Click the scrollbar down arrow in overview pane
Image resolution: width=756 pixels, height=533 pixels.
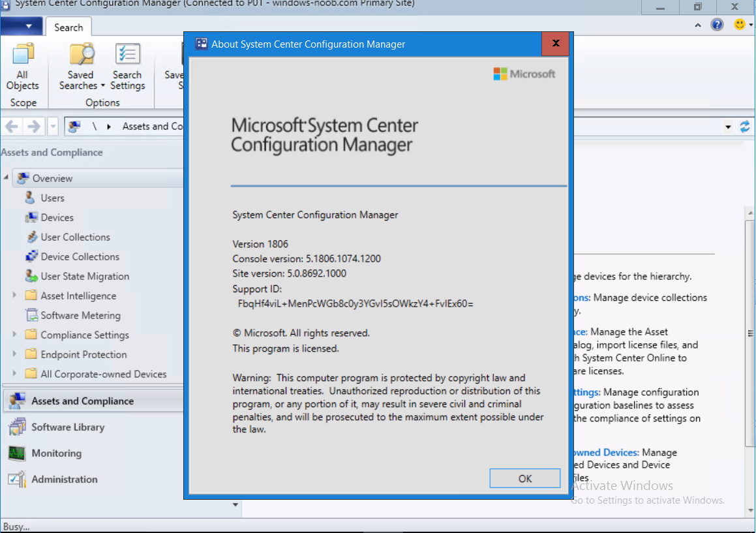[750, 510]
